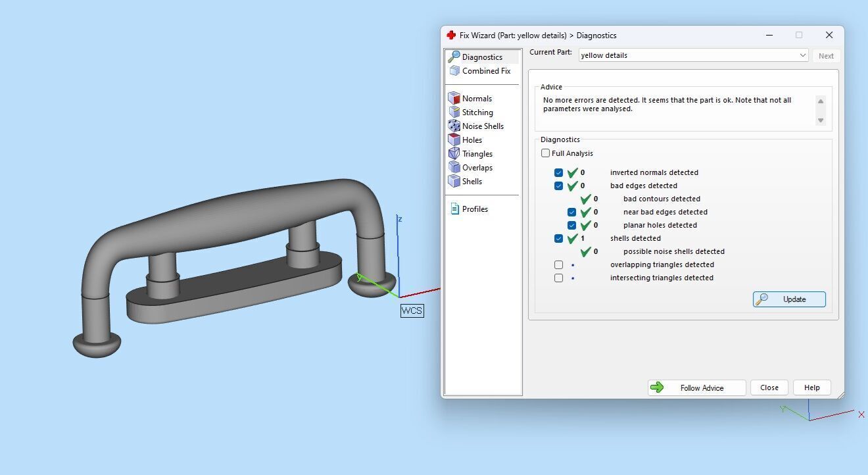868x475 pixels.
Task: Click the green arrow on Follow Advice
Action: [657, 387]
